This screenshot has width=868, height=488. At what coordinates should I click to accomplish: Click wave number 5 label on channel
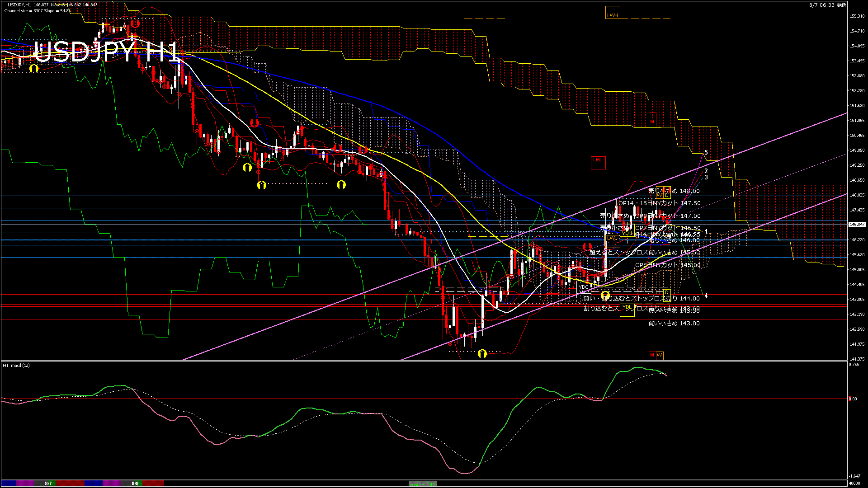(706, 153)
